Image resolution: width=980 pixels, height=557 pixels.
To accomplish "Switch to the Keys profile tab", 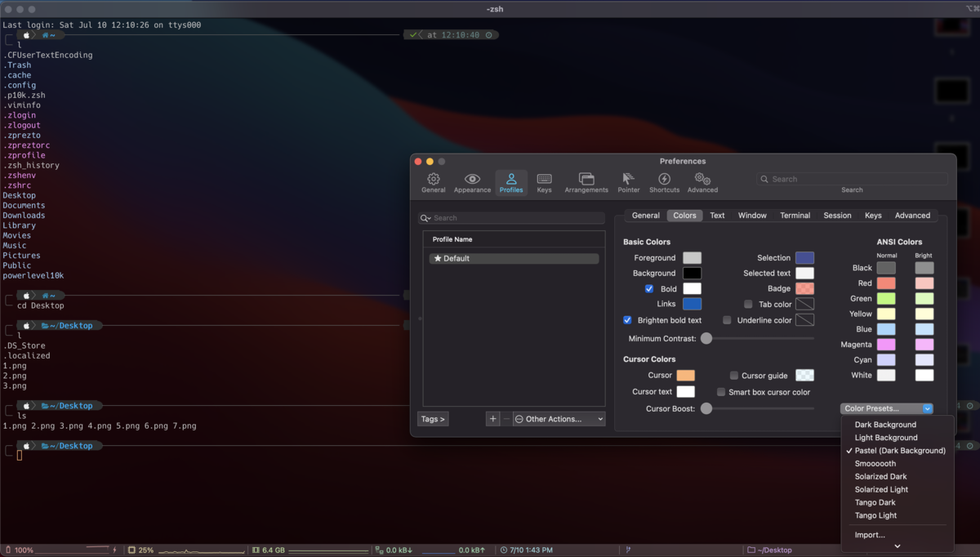I will 873,216.
